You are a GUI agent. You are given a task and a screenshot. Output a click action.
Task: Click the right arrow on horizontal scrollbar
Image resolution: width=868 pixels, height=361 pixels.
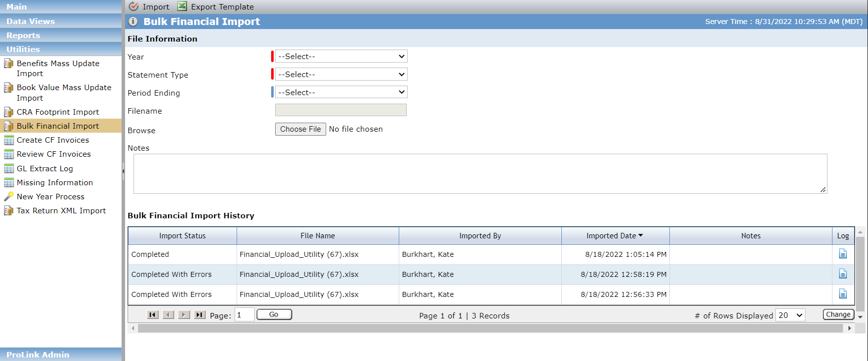pos(849,328)
